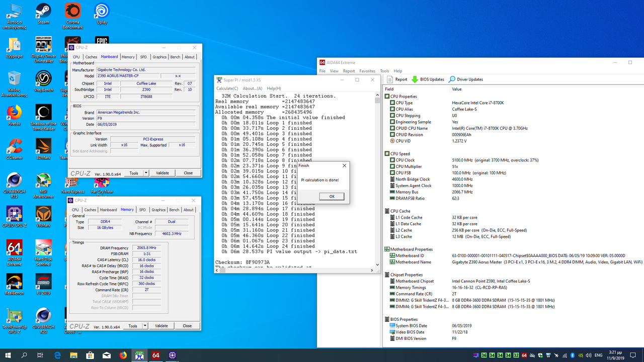
Task: Click the Value column header in AIDA64
Action: click(546, 89)
